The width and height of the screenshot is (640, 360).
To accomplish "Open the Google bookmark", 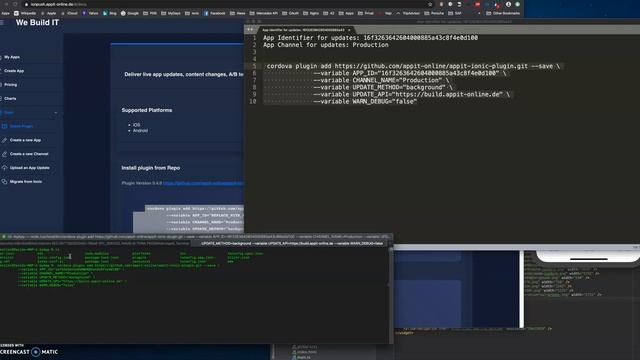I will tap(130, 13).
